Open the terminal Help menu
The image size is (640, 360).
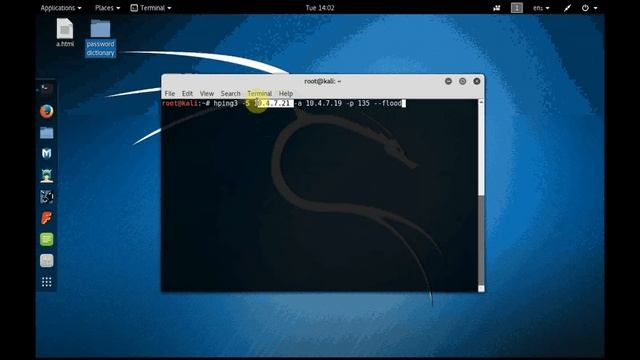tap(286, 93)
